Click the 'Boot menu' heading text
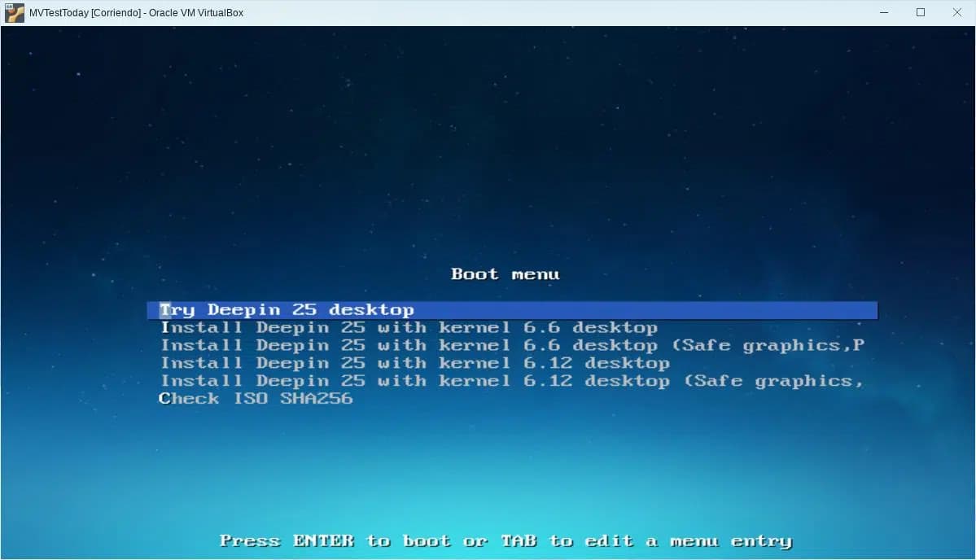This screenshot has width=976, height=560. point(506,274)
